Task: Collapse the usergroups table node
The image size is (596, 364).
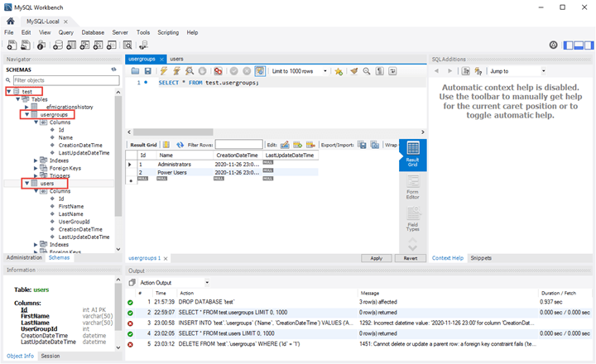Action: point(27,114)
